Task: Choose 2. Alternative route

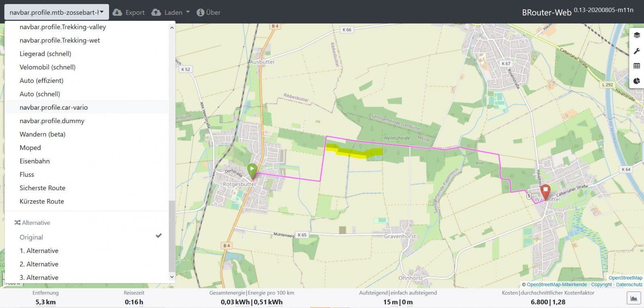Action: pyautogui.click(x=39, y=264)
